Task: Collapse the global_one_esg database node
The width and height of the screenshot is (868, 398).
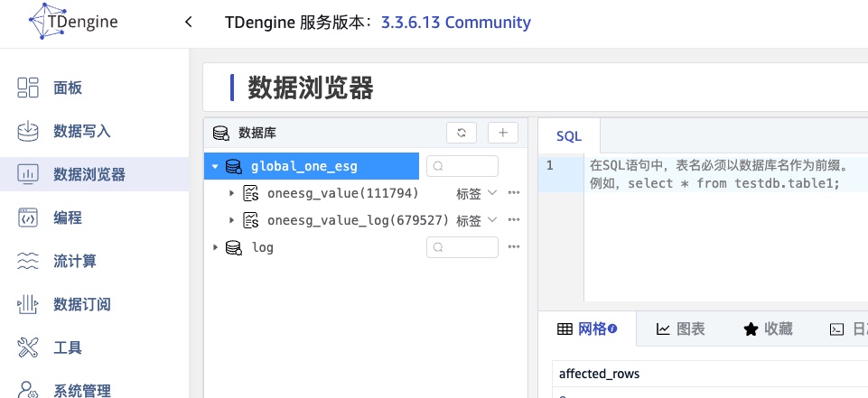Action: pos(215,166)
